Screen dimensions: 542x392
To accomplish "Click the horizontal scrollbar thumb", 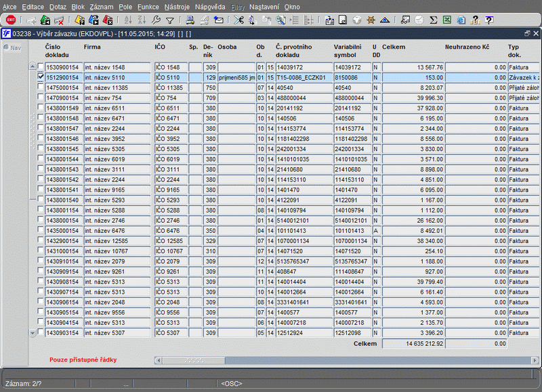I will (x=194, y=360).
